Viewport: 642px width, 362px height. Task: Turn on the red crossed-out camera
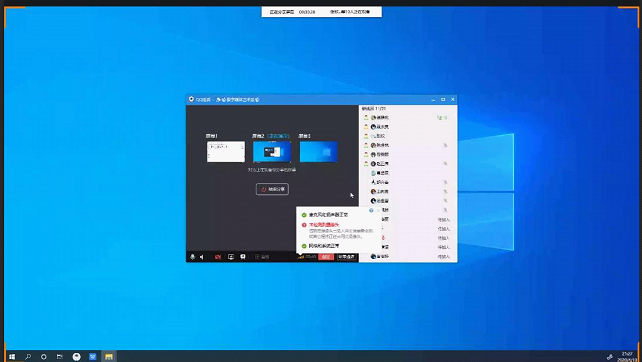click(218, 257)
